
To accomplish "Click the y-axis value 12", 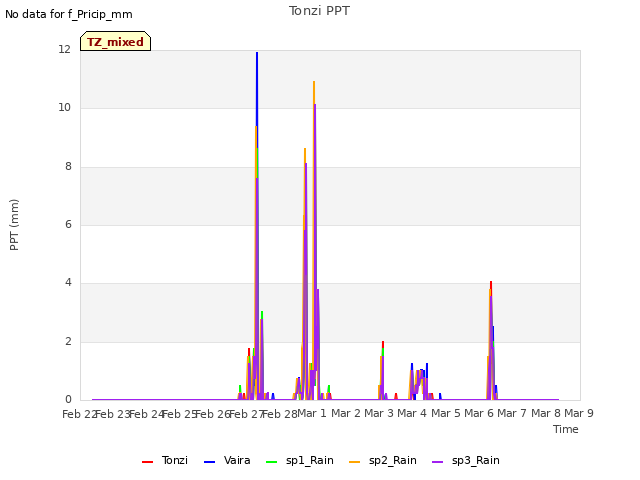I will click(x=64, y=49).
